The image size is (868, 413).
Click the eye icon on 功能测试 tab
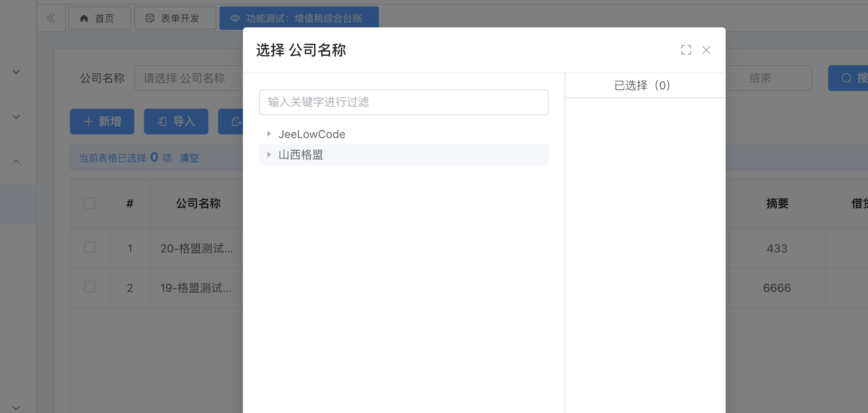(235, 19)
